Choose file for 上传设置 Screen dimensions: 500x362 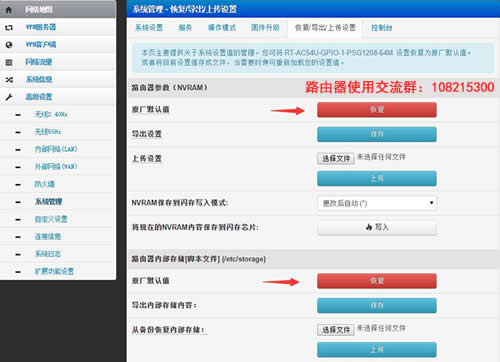(x=336, y=158)
